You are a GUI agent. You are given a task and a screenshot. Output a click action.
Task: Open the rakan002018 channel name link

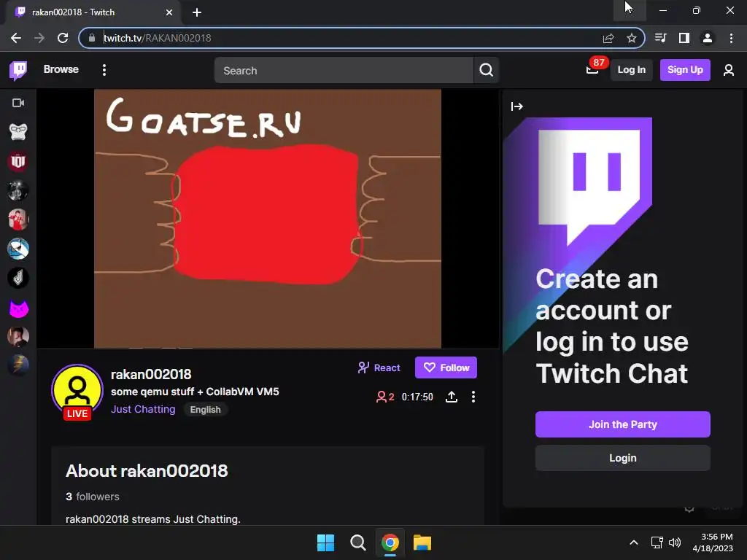pos(151,374)
